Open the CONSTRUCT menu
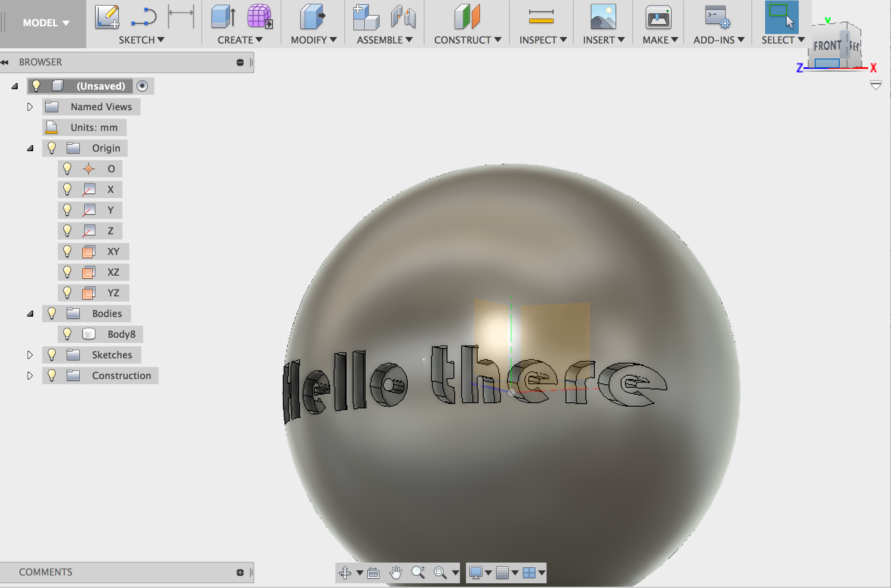This screenshot has width=891, height=588. [x=468, y=40]
